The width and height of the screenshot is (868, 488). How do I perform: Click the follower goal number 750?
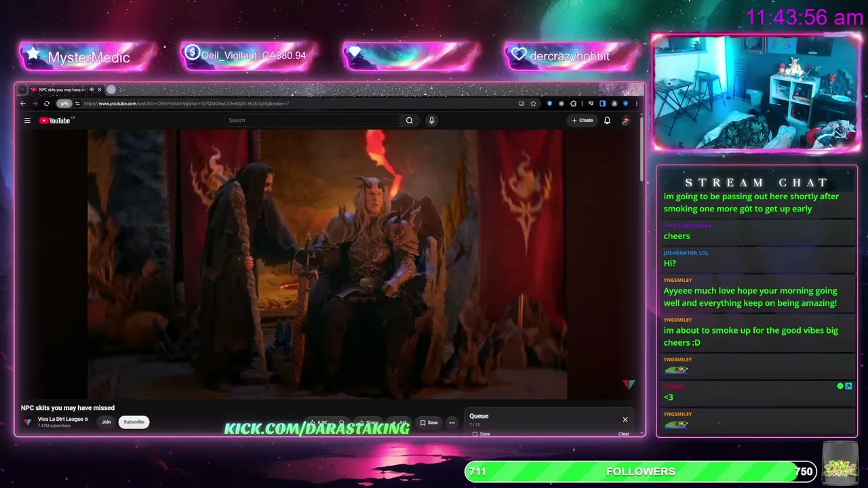(804, 472)
